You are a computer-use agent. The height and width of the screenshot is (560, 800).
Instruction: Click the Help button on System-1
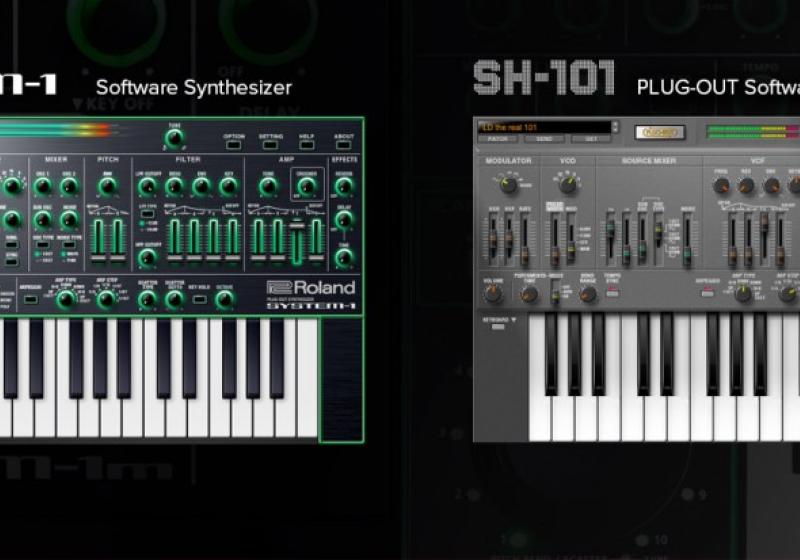tap(307, 144)
